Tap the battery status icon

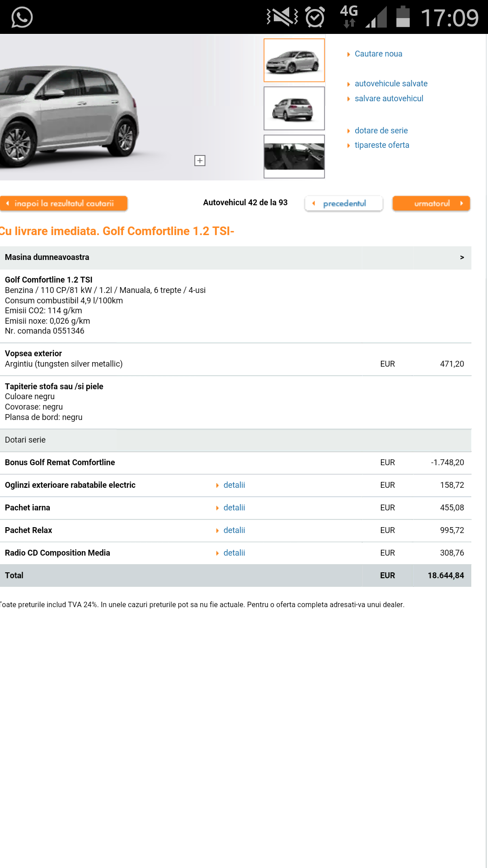click(403, 17)
